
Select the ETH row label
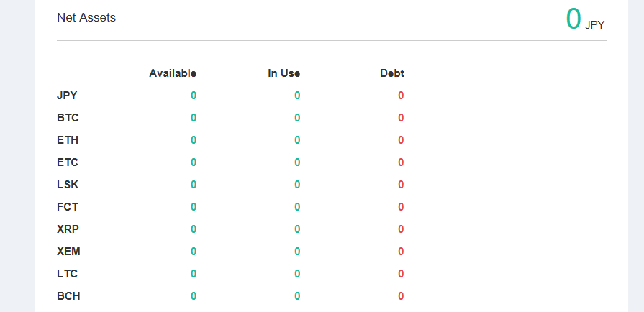pyautogui.click(x=68, y=140)
